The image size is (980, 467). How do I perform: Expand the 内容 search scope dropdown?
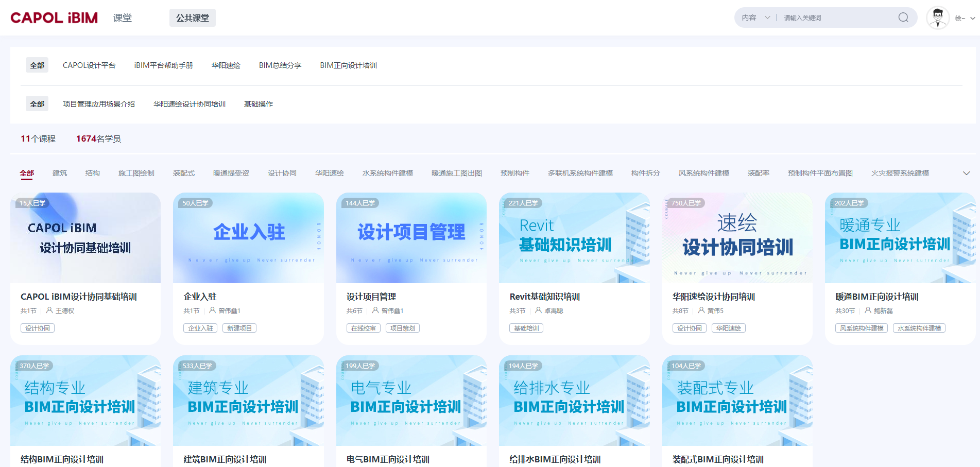click(755, 18)
